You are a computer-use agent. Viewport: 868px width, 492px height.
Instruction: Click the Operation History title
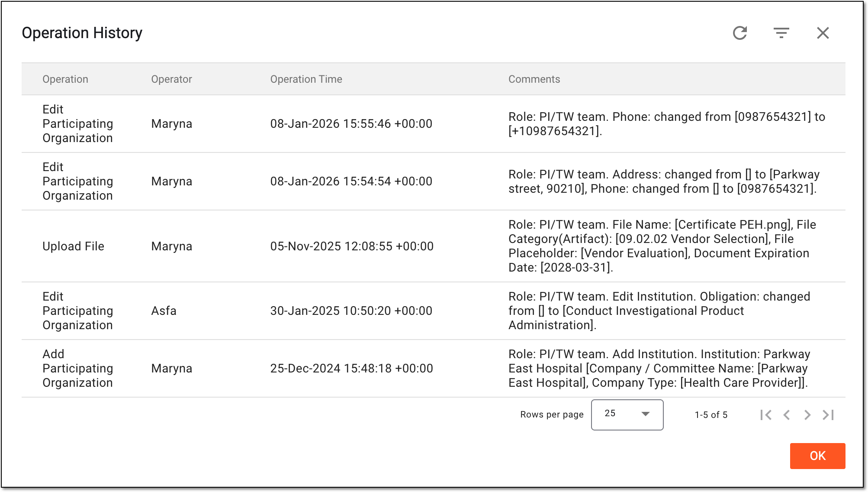pyautogui.click(x=82, y=33)
